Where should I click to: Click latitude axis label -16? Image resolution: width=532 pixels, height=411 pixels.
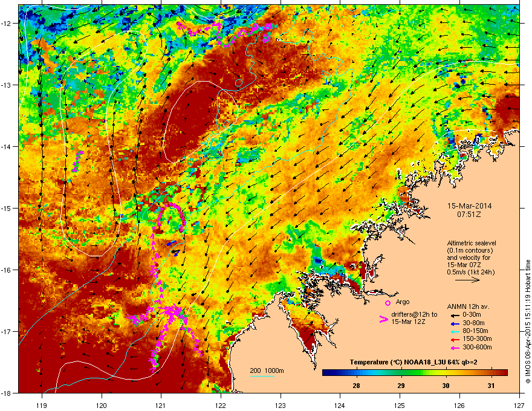[7, 270]
